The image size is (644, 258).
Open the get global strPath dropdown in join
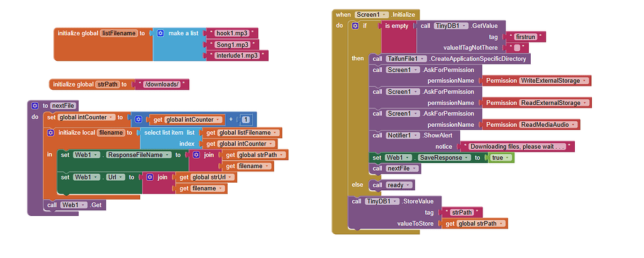point(282,154)
